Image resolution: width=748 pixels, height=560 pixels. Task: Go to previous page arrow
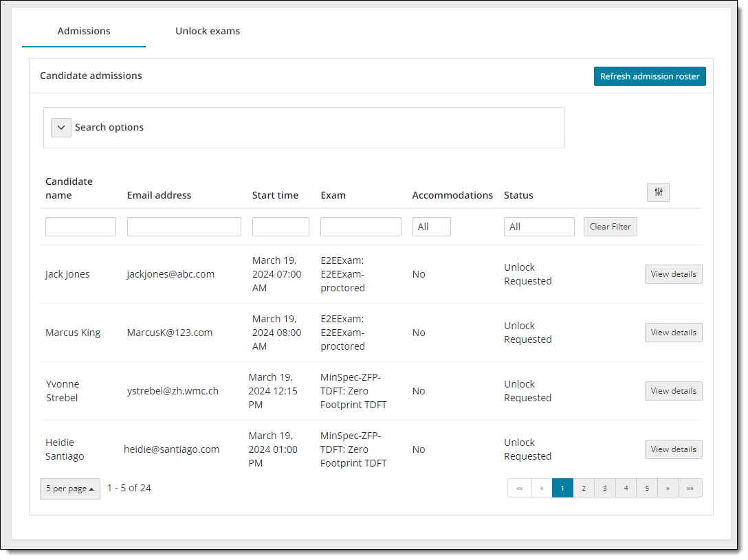542,489
